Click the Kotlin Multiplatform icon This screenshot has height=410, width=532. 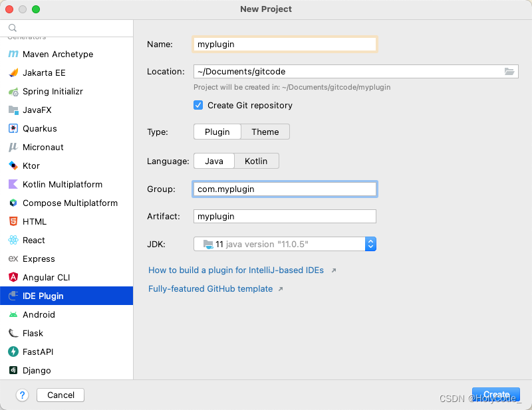pyautogui.click(x=13, y=184)
